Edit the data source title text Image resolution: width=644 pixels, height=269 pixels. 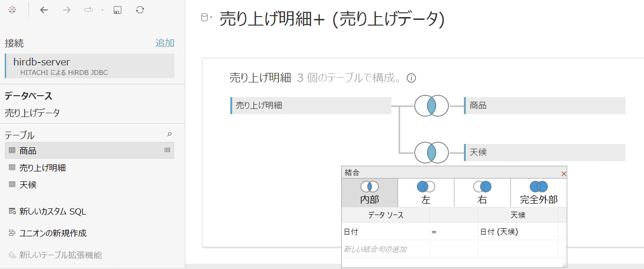pos(332,19)
